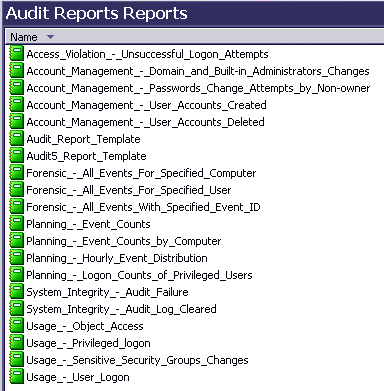Viewport: 384px width, 391px height.
Task: Click icon for User_Accounts_Created report
Action: [16, 105]
